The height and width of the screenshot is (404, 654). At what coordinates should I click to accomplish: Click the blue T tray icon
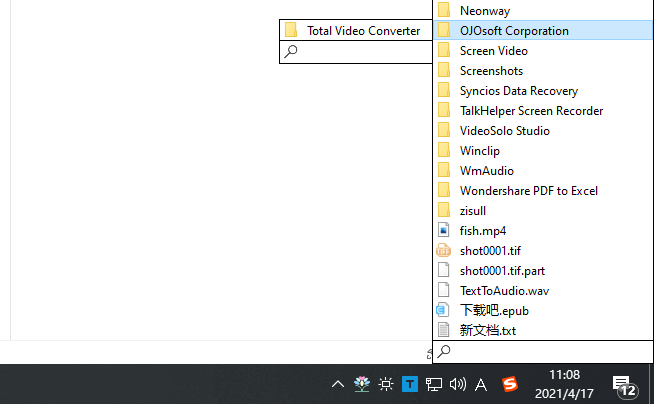(x=410, y=384)
